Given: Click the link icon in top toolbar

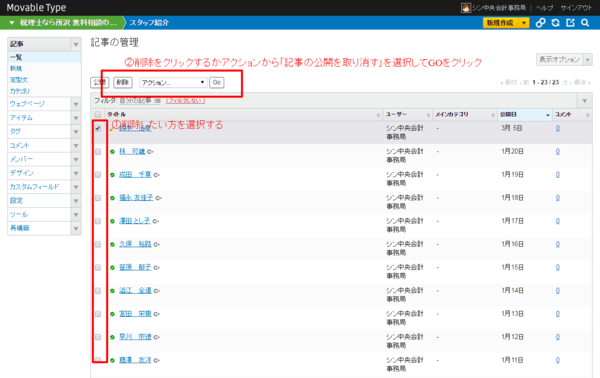Looking at the screenshot, I should tap(540, 23).
